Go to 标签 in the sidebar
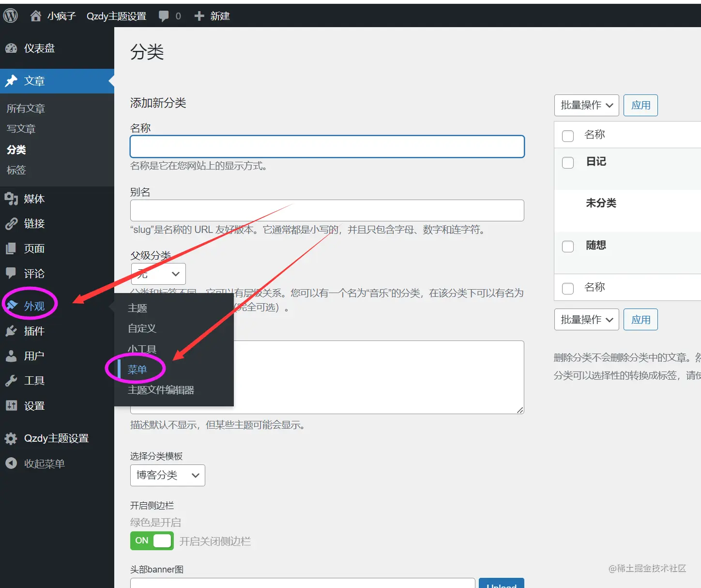This screenshot has height=588, width=701. click(x=16, y=170)
